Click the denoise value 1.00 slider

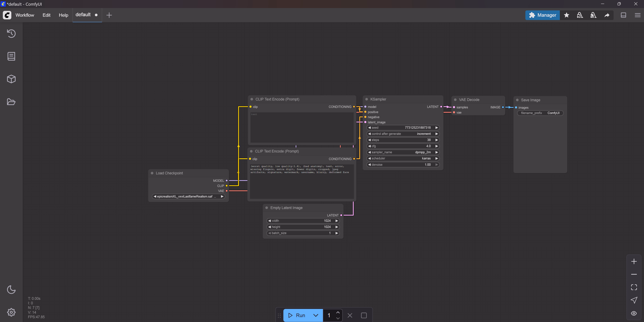(403, 165)
